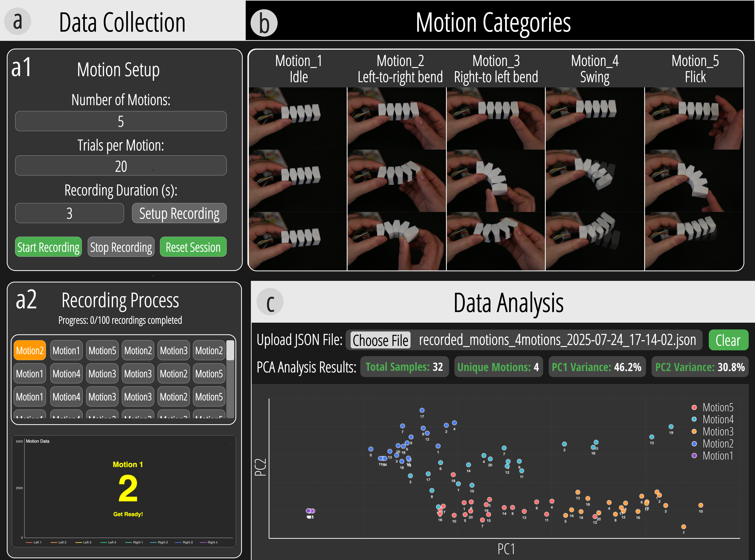The width and height of the screenshot is (755, 560).
Task: Toggle the Right 4 series in chart legend
Action: coord(209,542)
